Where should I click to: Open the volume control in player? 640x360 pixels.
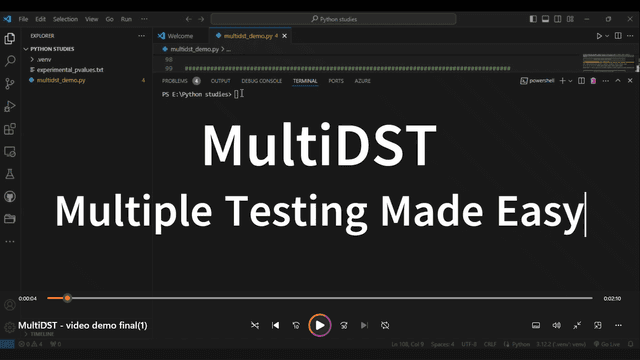coord(556,325)
